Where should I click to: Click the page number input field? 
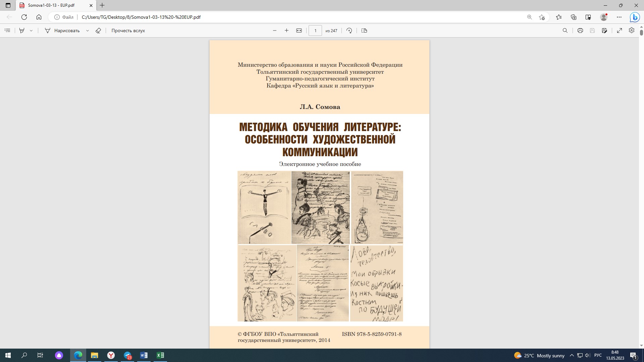pos(315,31)
